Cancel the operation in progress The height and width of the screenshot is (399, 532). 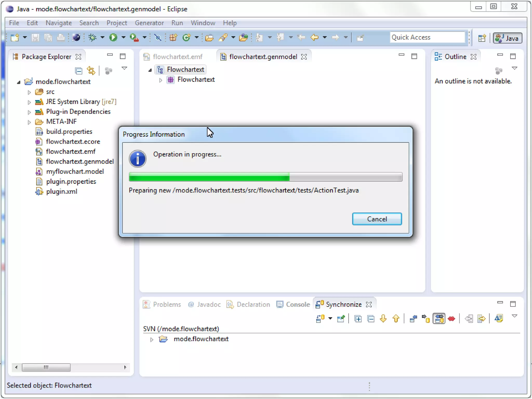tap(377, 219)
